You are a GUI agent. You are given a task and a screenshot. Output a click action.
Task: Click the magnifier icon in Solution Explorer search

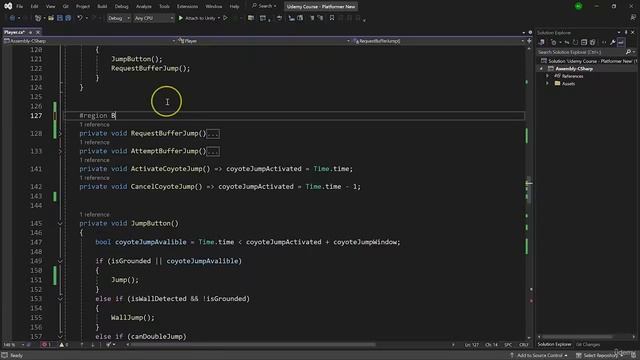pyautogui.click(x=628, y=52)
